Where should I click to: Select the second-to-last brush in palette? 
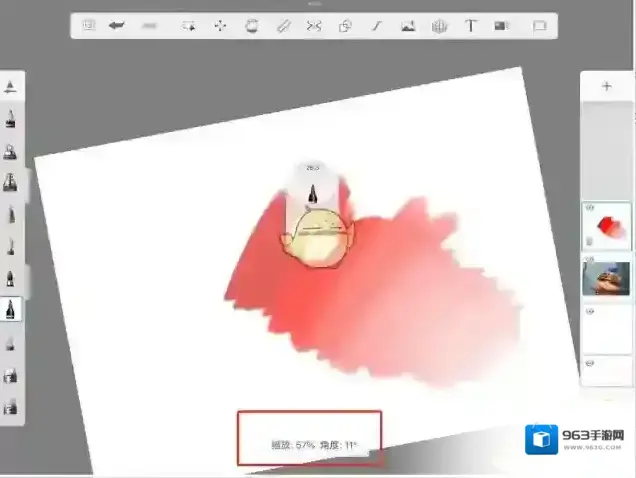11,375
